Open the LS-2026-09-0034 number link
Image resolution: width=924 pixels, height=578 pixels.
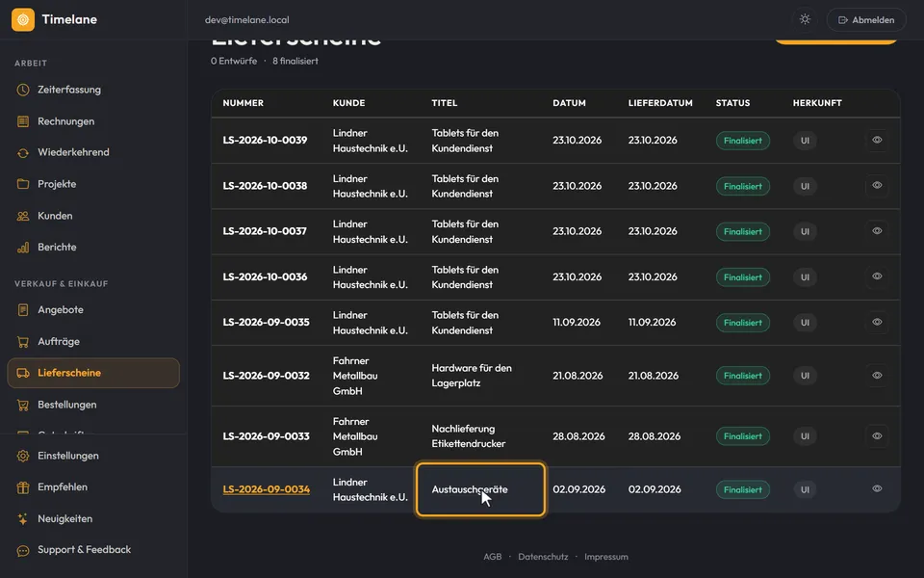[x=267, y=489]
